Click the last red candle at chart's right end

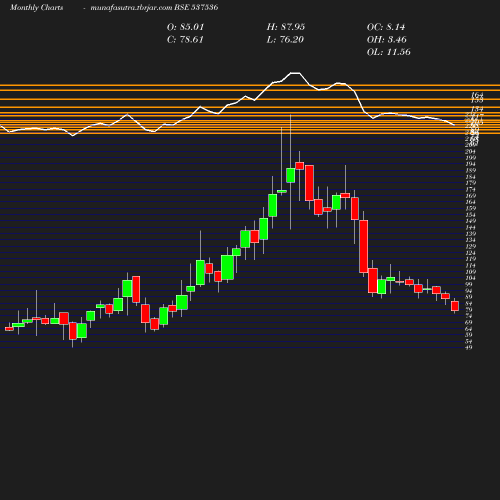point(455,306)
